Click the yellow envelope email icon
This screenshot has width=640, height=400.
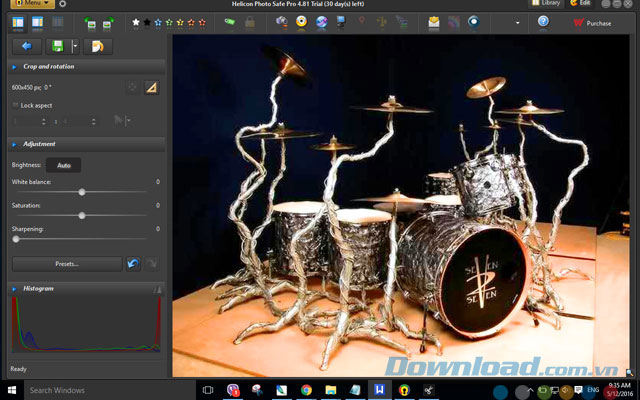point(434,21)
